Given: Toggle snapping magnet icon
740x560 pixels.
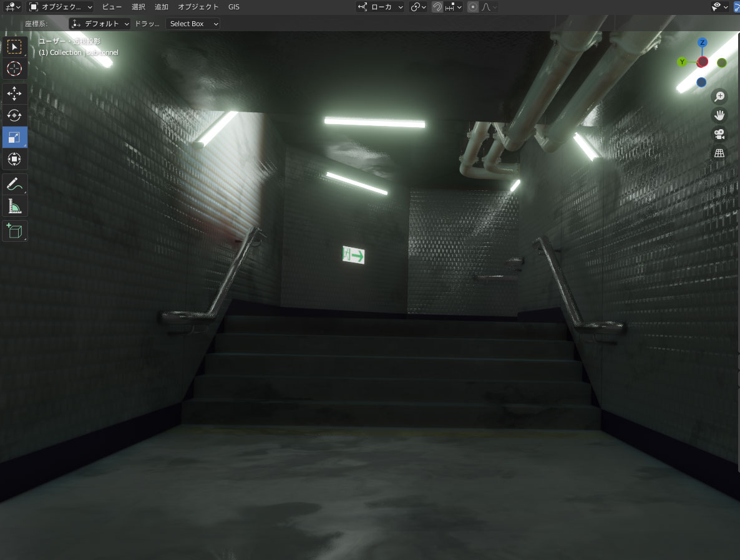Looking at the screenshot, I should tap(438, 7).
